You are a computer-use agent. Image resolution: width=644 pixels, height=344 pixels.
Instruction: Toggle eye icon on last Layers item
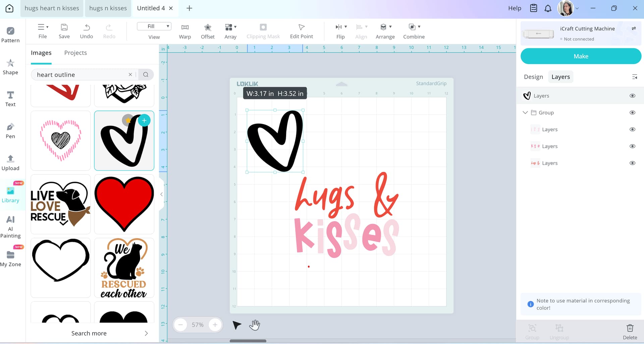632,163
